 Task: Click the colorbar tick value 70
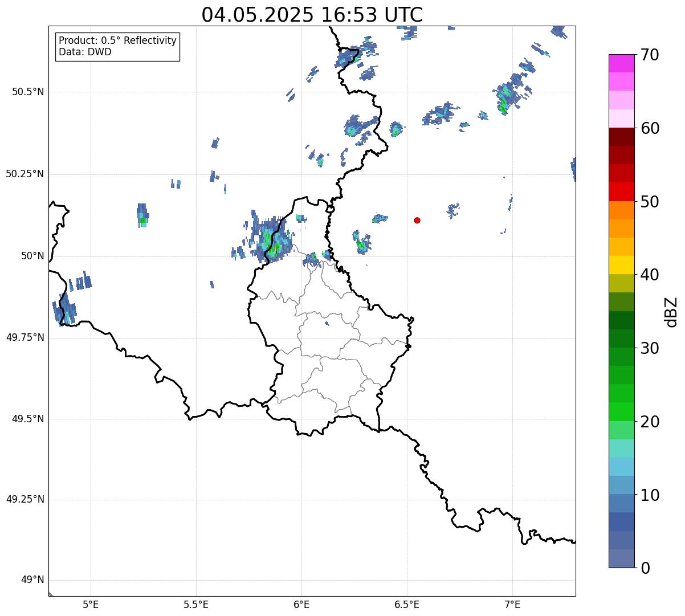coord(650,55)
